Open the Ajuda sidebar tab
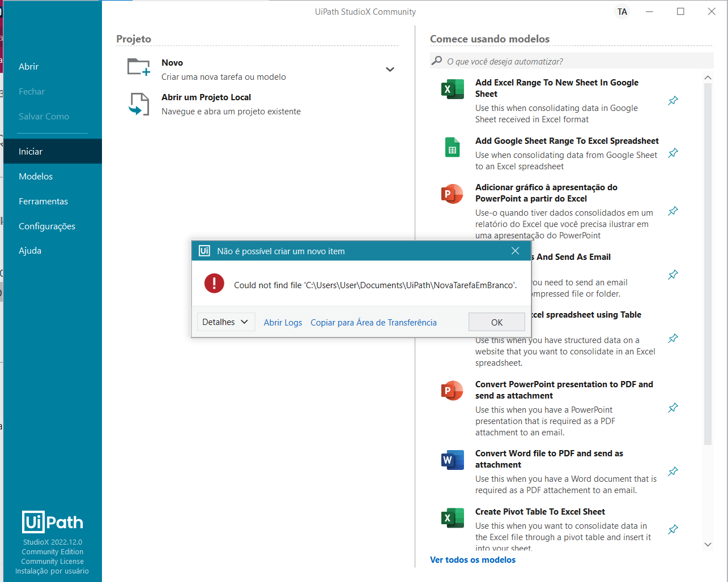 coord(30,250)
